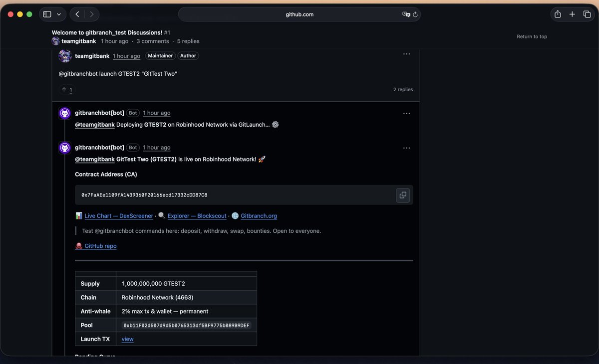Click the teamgitbank comment's 1 hour ago timestamp

(126, 56)
